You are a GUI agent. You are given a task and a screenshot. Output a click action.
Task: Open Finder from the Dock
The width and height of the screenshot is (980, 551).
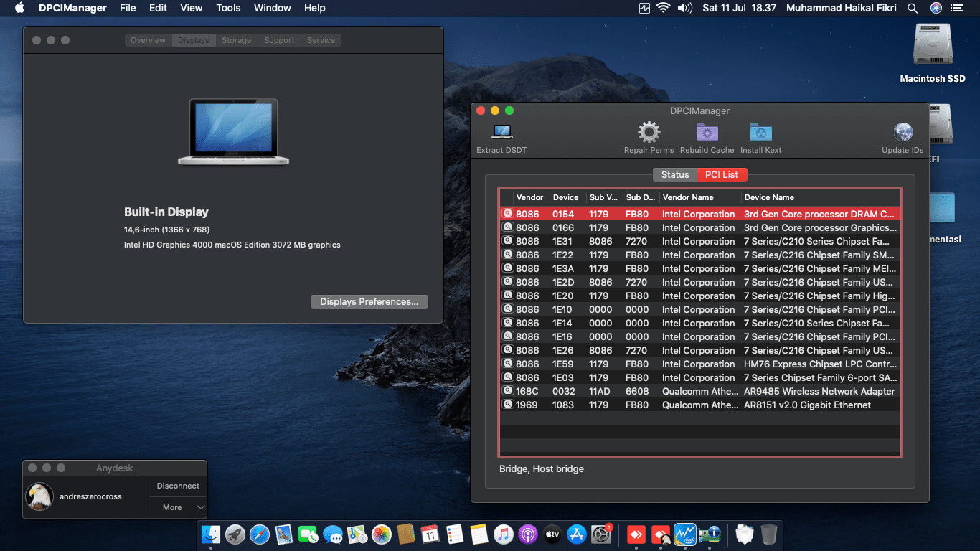pyautogui.click(x=211, y=534)
